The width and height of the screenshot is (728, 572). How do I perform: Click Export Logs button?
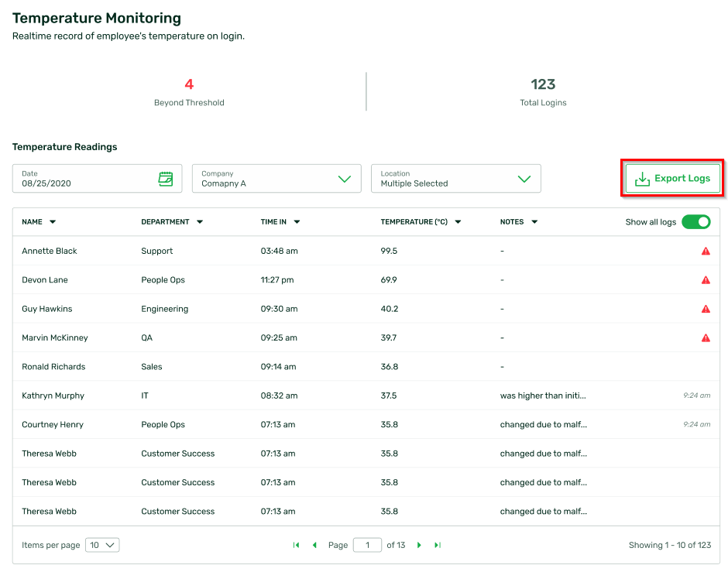coord(673,179)
